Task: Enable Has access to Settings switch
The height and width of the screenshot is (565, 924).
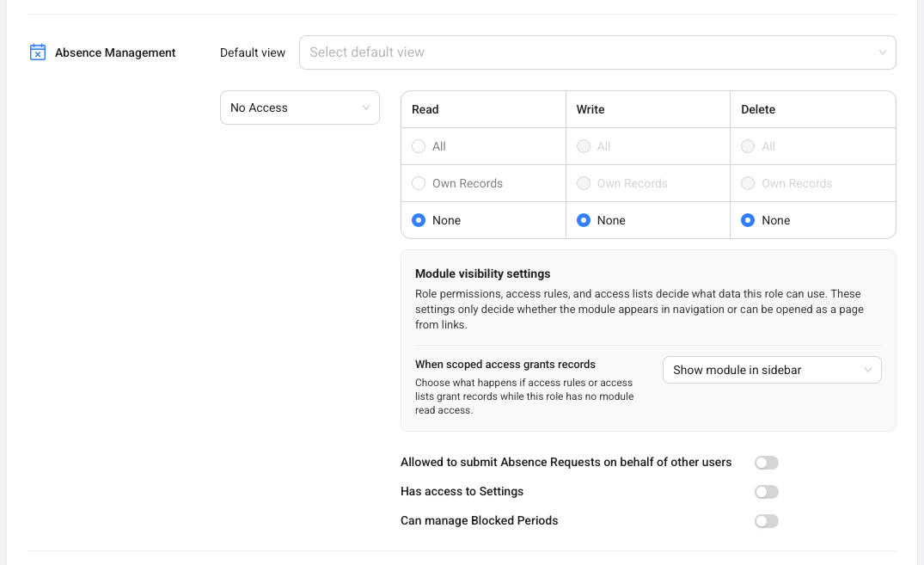Action: click(767, 492)
